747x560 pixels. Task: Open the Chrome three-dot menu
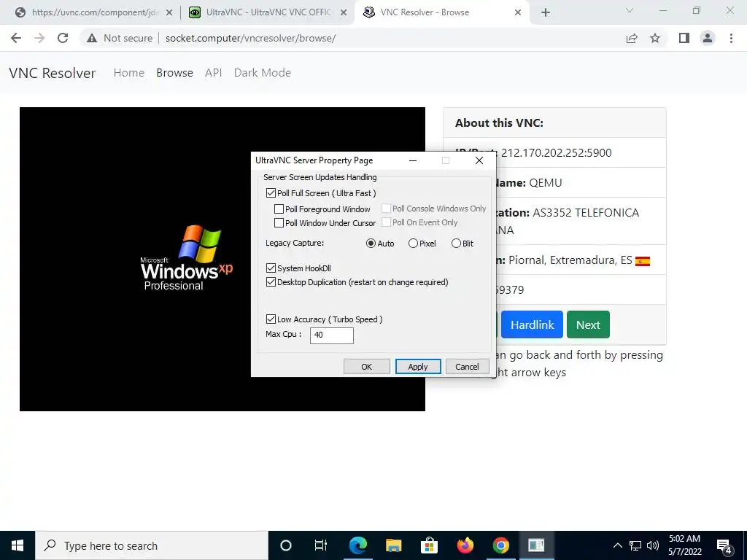pyautogui.click(x=731, y=38)
